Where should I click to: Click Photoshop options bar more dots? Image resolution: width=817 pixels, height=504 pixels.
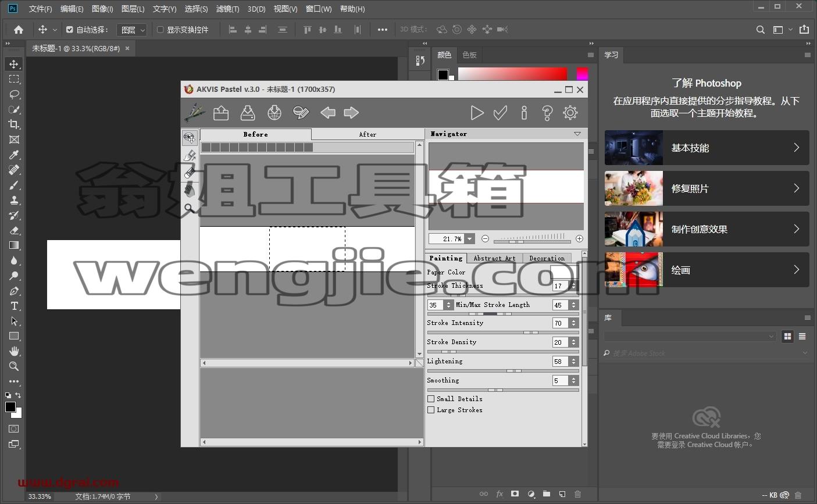382,30
